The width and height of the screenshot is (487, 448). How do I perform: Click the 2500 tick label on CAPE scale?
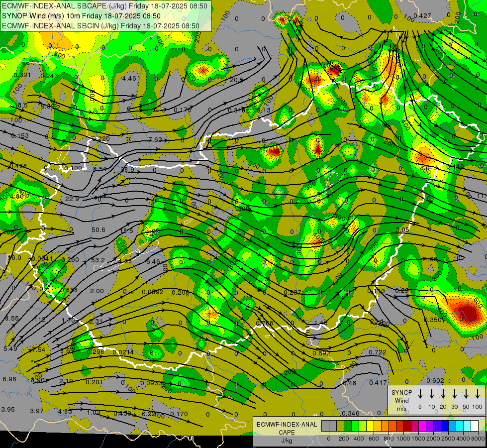coord(448,439)
